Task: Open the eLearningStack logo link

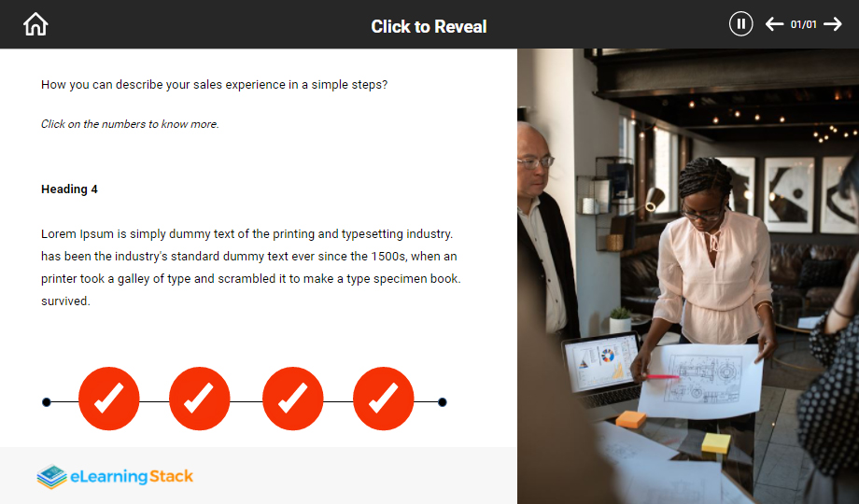Action: pos(115,476)
